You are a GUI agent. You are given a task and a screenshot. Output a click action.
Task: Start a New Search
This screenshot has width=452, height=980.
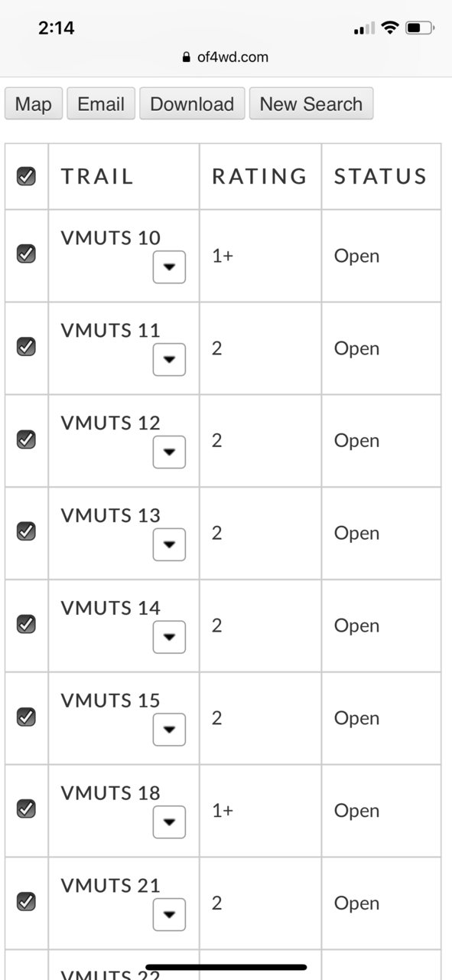[311, 104]
